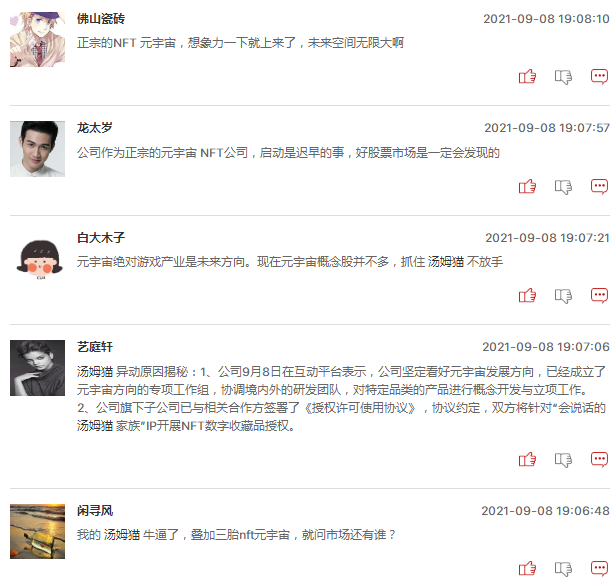Open 白大木子's cartoon girl avatar
Image resolution: width=616 pixels, height=587 pixels.
[x=39, y=259]
